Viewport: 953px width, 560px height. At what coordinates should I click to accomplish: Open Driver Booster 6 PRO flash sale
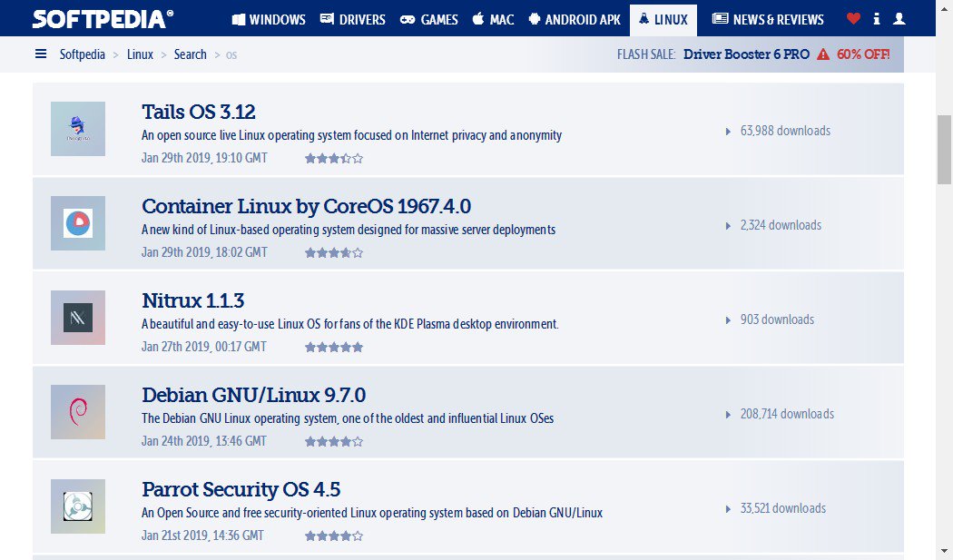click(746, 54)
